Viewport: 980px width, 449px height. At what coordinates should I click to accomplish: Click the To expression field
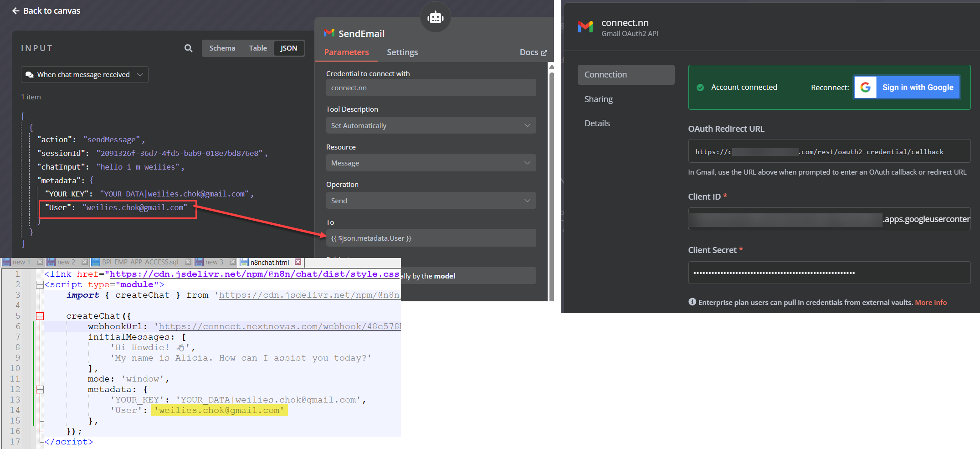tap(431, 238)
